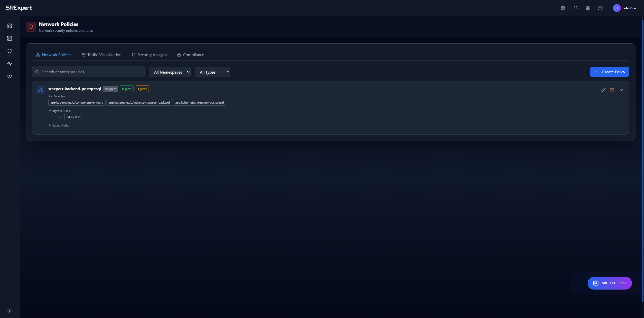
Task: Edit srexpert-backend-postgresql policy with pencil icon
Action: pyautogui.click(x=603, y=90)
